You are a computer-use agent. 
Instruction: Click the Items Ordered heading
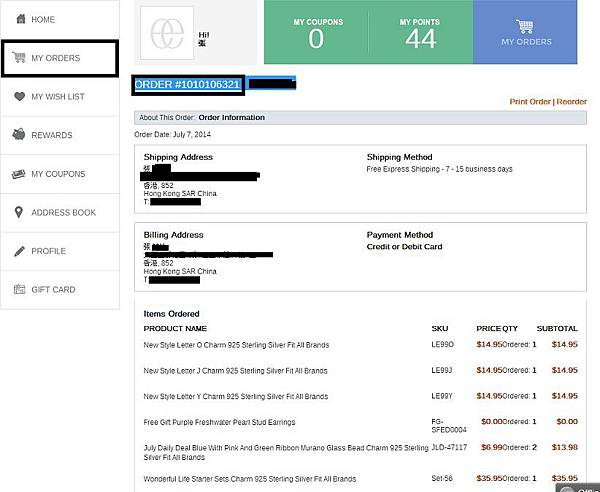[x=171, y=314]
